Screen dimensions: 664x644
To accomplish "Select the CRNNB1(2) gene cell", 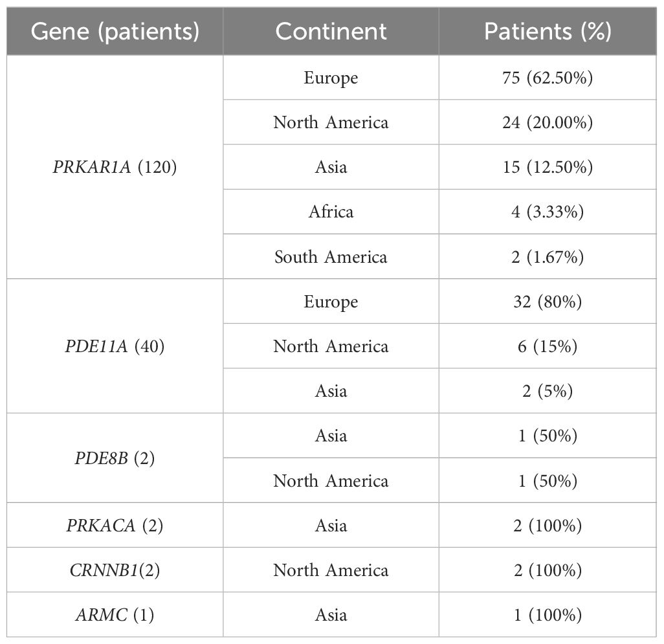I will pos(115,570).
